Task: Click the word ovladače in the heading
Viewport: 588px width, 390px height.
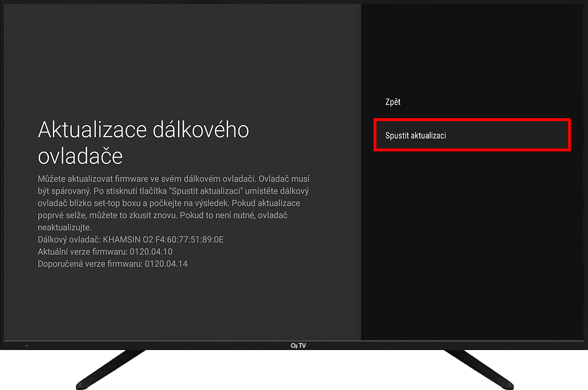Action: point(80,155)
